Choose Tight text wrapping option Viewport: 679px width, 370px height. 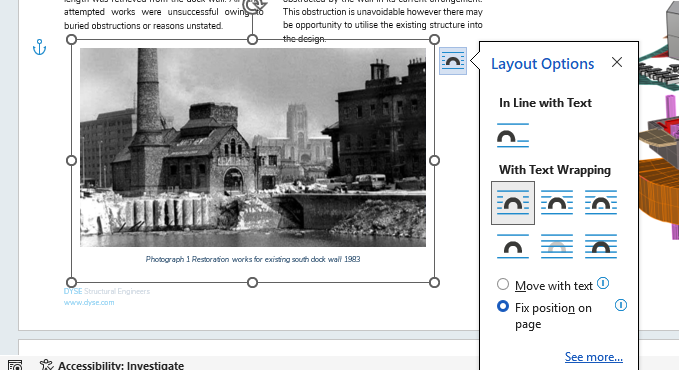click(x=557, y=203)
